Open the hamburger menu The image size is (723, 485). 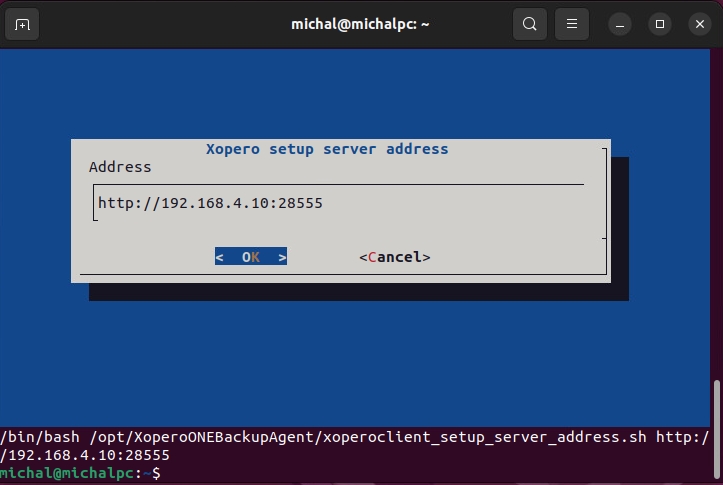point(571,24)
